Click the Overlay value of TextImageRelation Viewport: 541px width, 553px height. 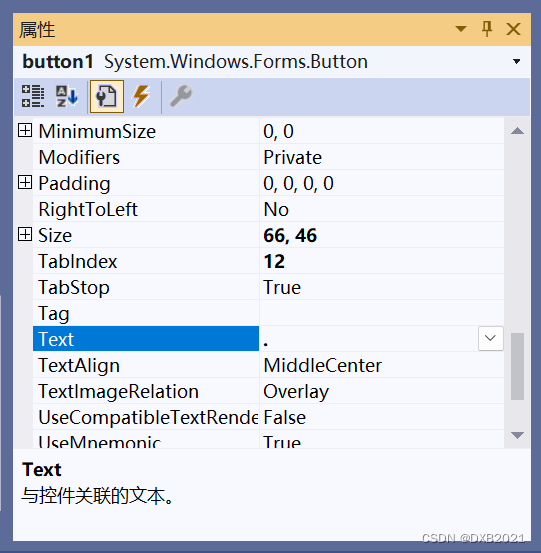point(296,391)
